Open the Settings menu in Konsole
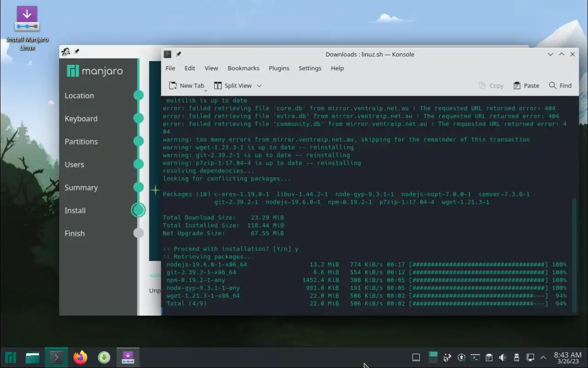Image resolution: width=588 pixels, height=368 pixels. click(x=310, y=68)
